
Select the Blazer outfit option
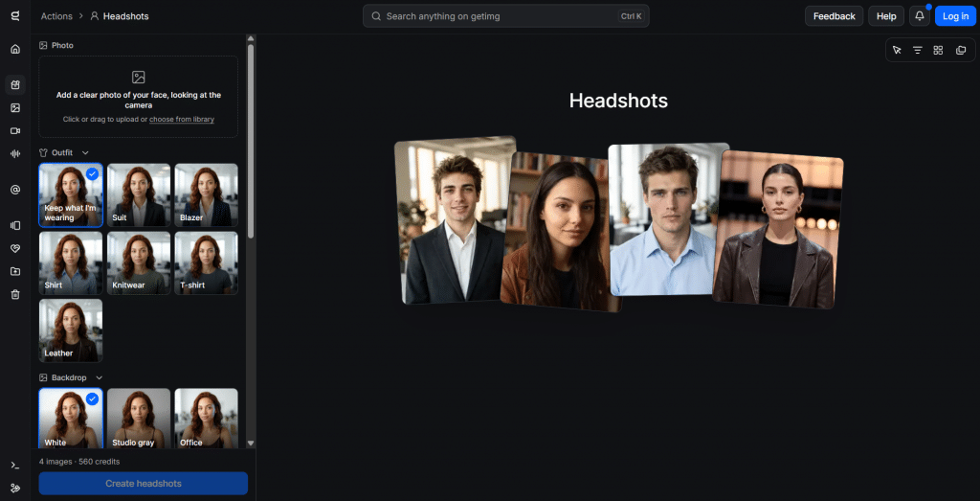(x=207, y=195)
